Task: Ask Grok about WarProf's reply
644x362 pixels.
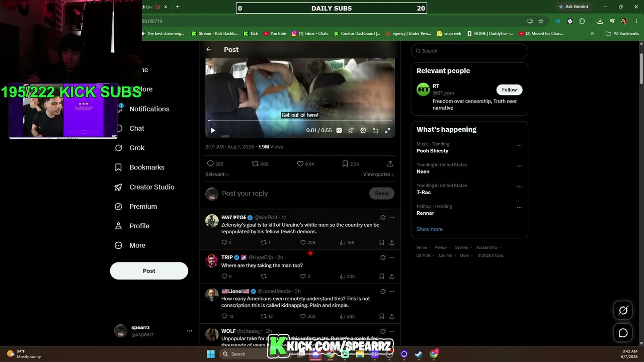Action: pyautogui.click(x=383, y=218)
